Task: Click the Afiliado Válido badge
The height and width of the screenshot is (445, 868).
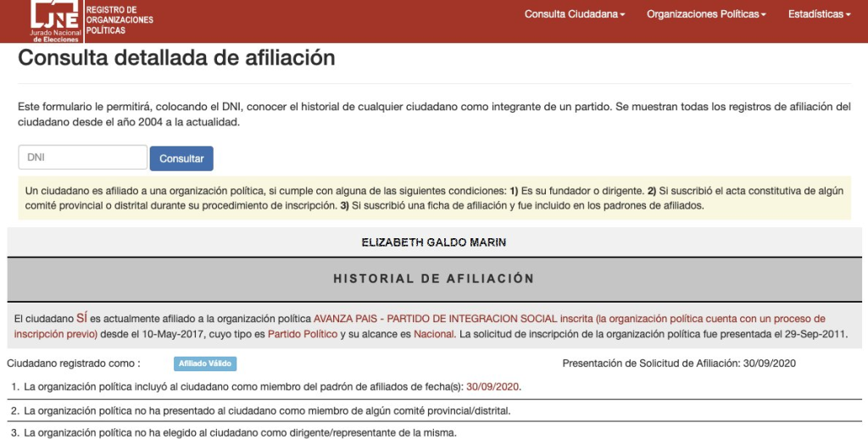Action: (204, 364)
